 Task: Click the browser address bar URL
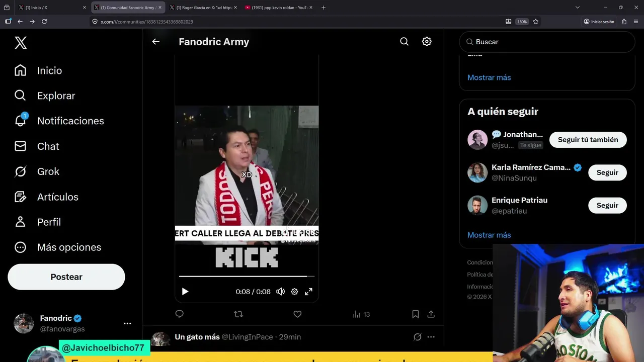(146, 22)
